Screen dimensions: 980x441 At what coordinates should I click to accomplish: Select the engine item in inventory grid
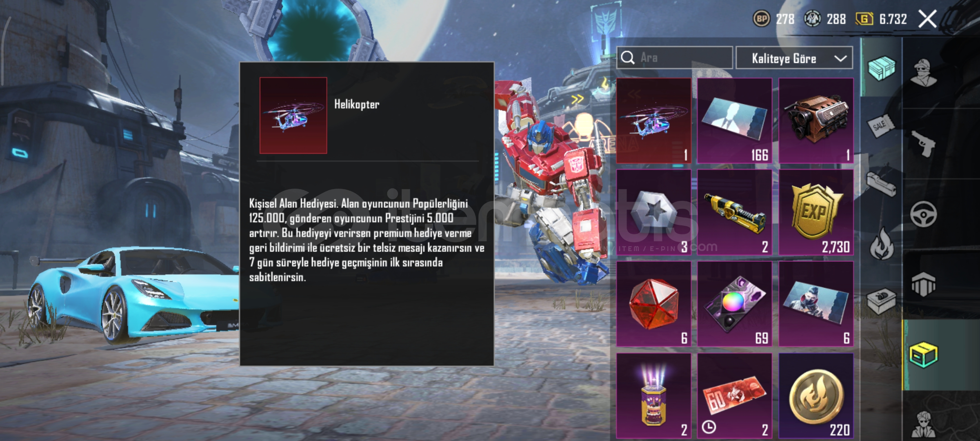point(816,121)
